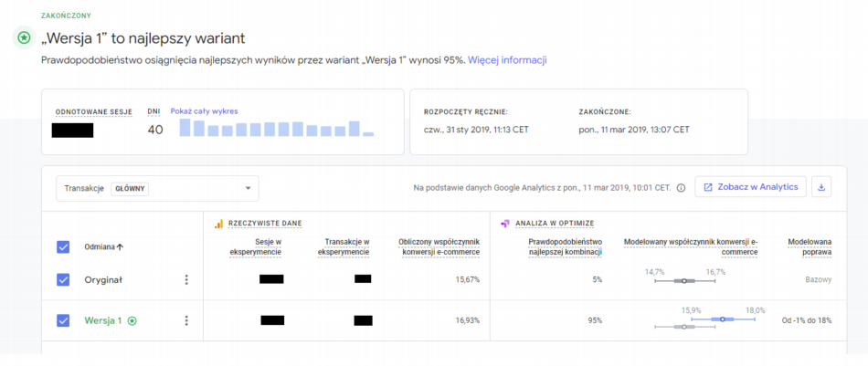Click the Zobacz w Analytics button
Viewport: 868px width, 366px height.
pyautogui.click(x=750, y=188)
